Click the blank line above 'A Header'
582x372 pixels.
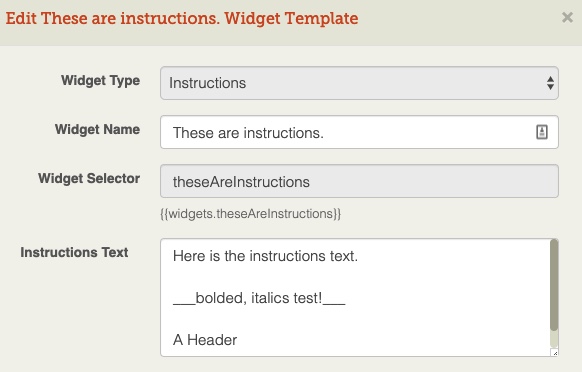(355, 319)
